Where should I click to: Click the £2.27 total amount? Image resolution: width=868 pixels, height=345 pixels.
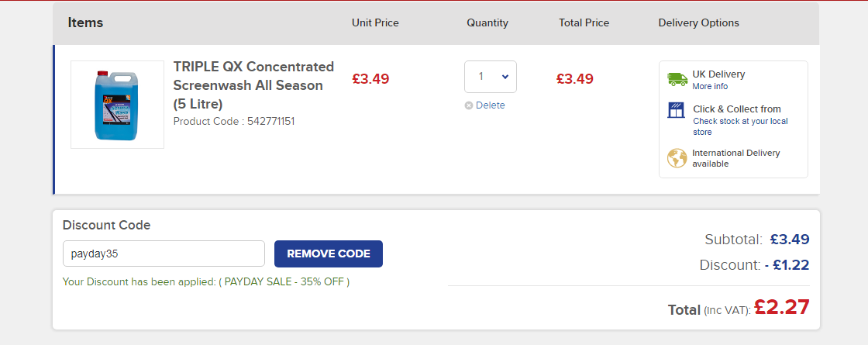781,307
